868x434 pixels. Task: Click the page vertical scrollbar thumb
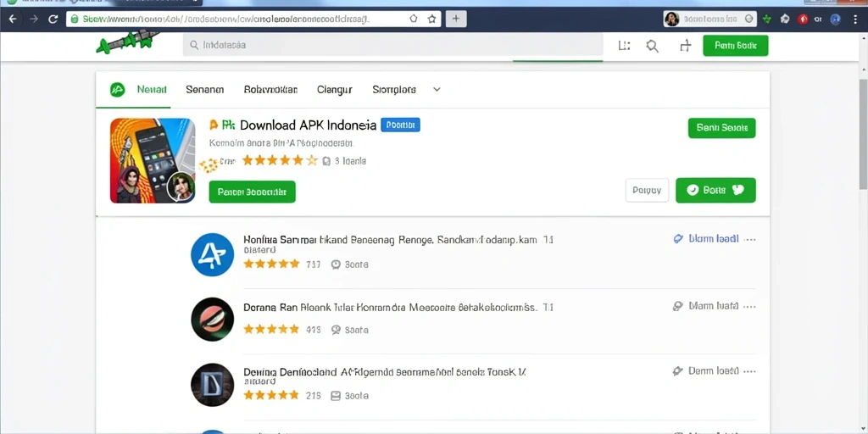pos(863,134)
